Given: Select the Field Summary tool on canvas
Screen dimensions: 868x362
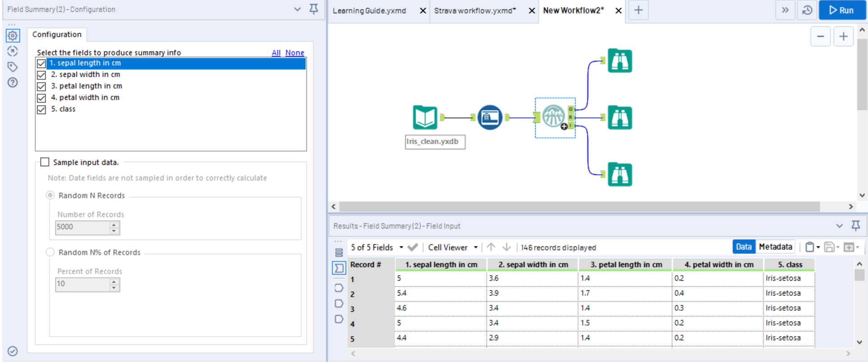Looking at the screenshot, I should 553,117.
